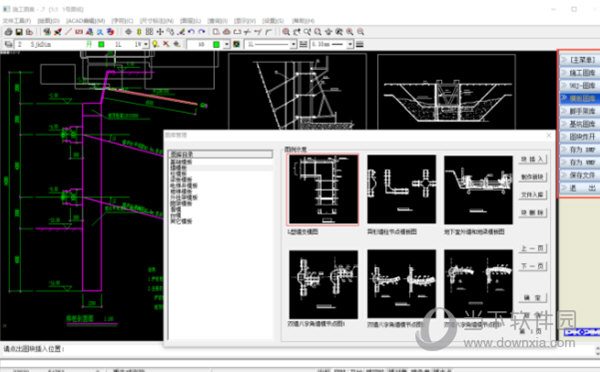Click the green color swatch beside color dropdown
Image resolution: width=600 pixels, height=372 pixels.
[216, 44]
